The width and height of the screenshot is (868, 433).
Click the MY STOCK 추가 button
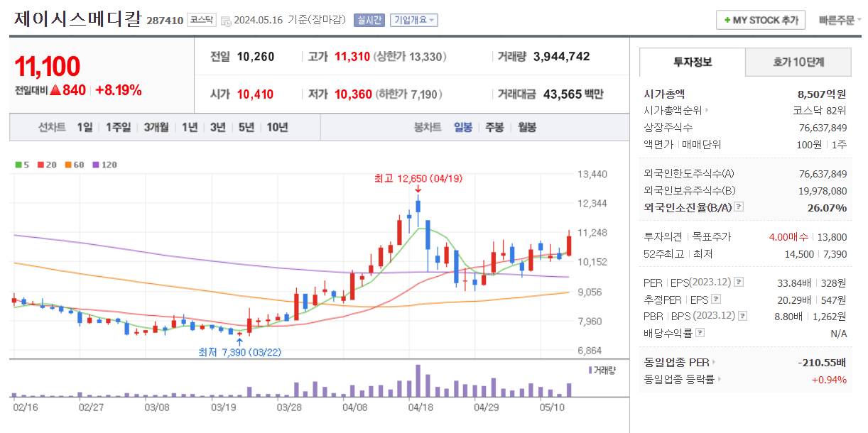pyautogui.click(x=759, y=20)
